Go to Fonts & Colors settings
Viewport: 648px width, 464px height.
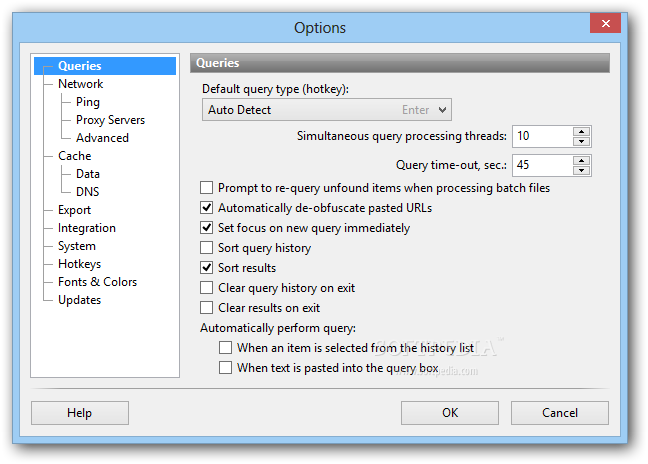(98, 282)
